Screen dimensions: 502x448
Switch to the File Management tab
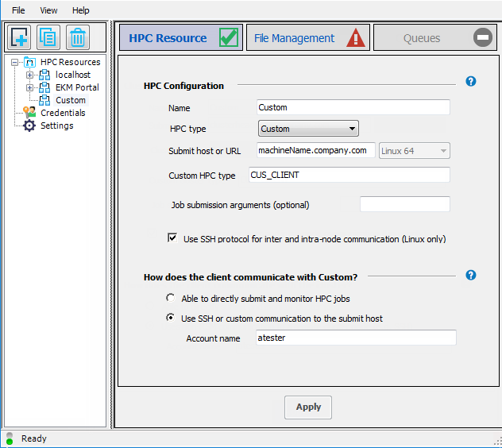pyautogui.click(x=307, y=38)
